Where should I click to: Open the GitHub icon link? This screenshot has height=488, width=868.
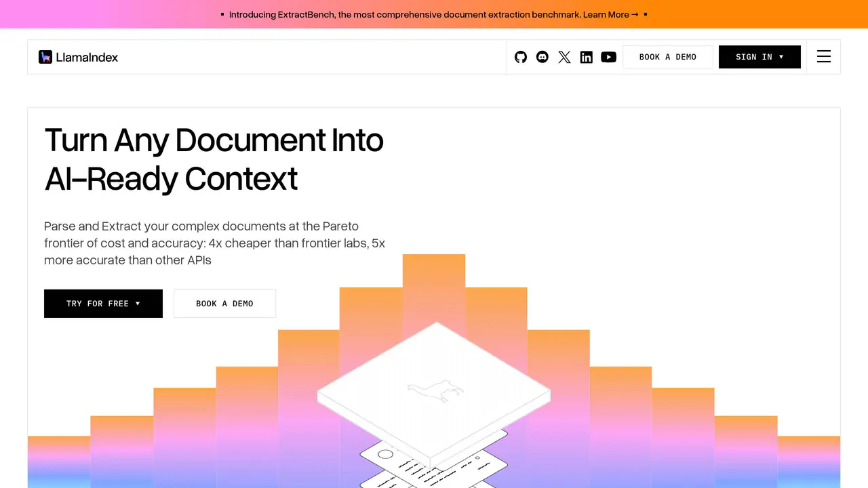pos(521,57)
